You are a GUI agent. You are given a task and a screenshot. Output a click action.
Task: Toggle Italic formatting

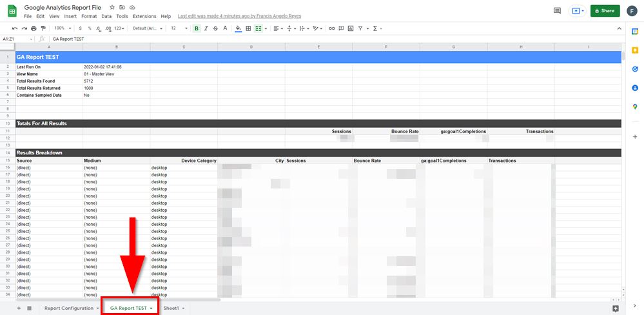[x=206, y=28]
